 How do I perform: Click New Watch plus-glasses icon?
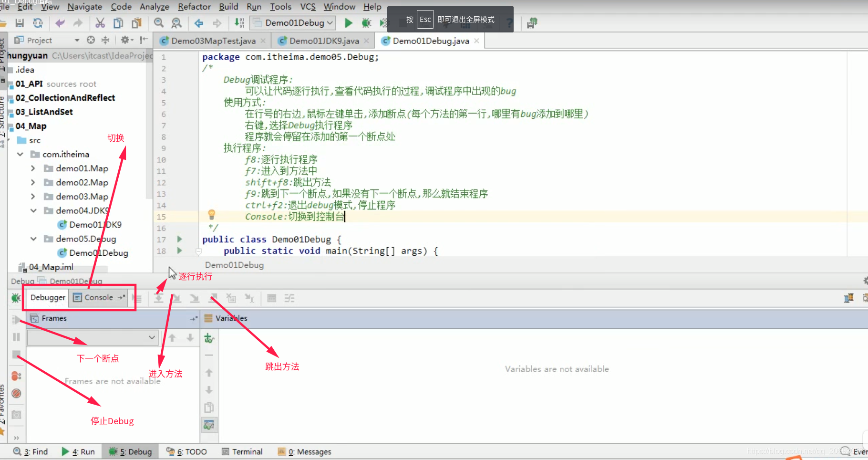coord(209,338)
